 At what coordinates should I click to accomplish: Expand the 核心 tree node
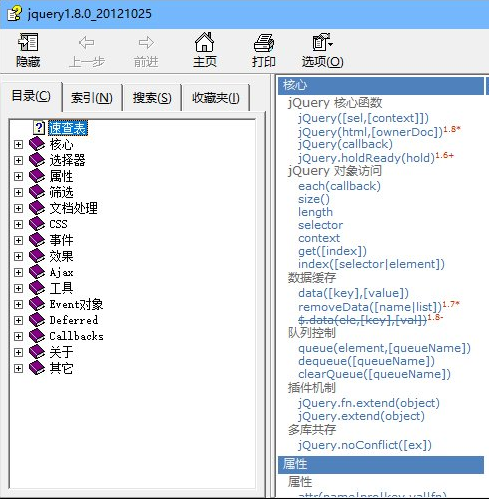click(18, 144)
